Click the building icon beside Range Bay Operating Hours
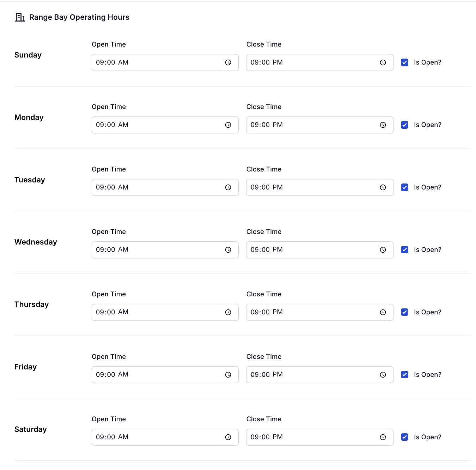This screenshot has width=476, height=470. [20, 17]
